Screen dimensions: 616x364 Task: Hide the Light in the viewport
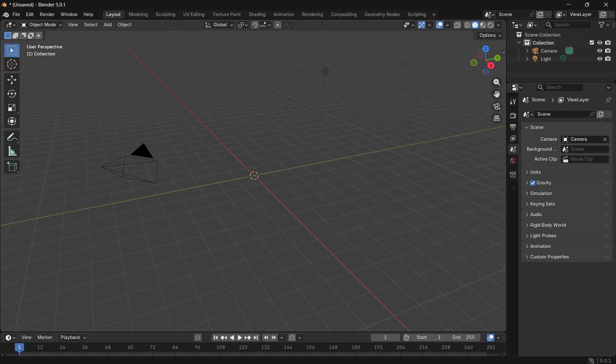tap(599, 59)
